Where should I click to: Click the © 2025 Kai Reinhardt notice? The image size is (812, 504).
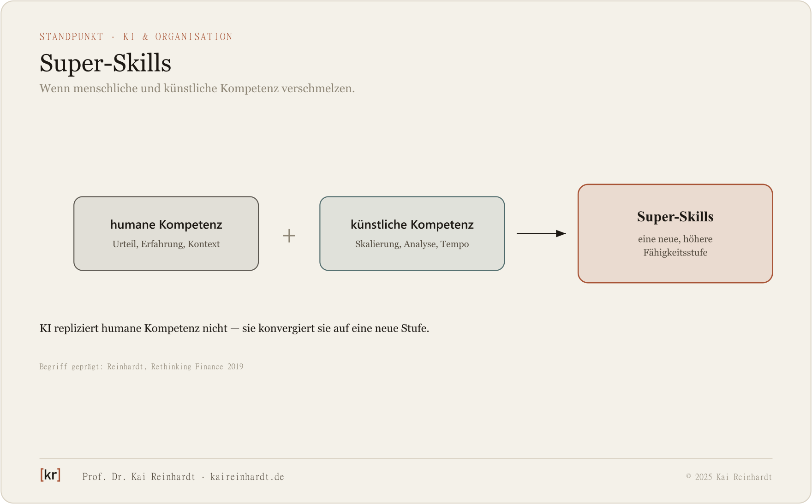729,477
